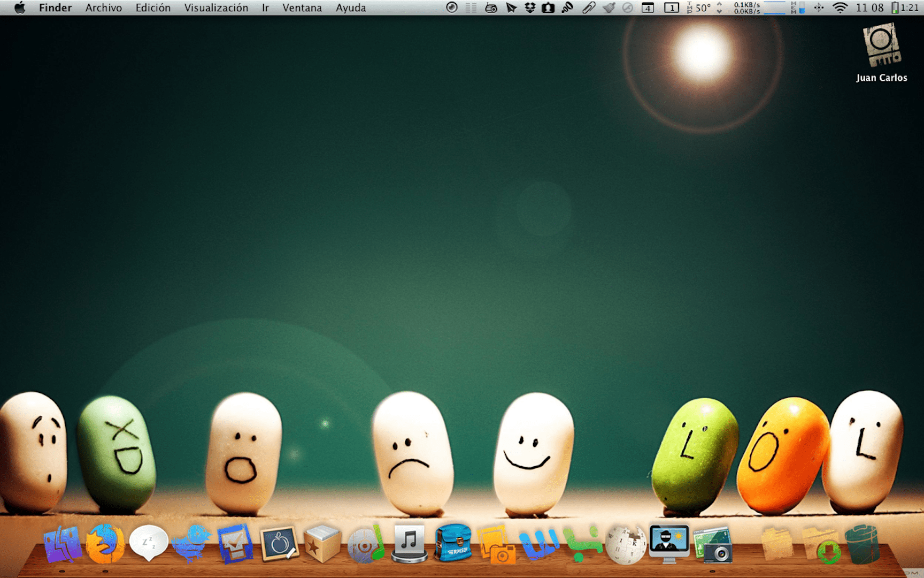The image size is (924, 578).
Task: Click the Ayuda menu
Action: click(351, 7)
